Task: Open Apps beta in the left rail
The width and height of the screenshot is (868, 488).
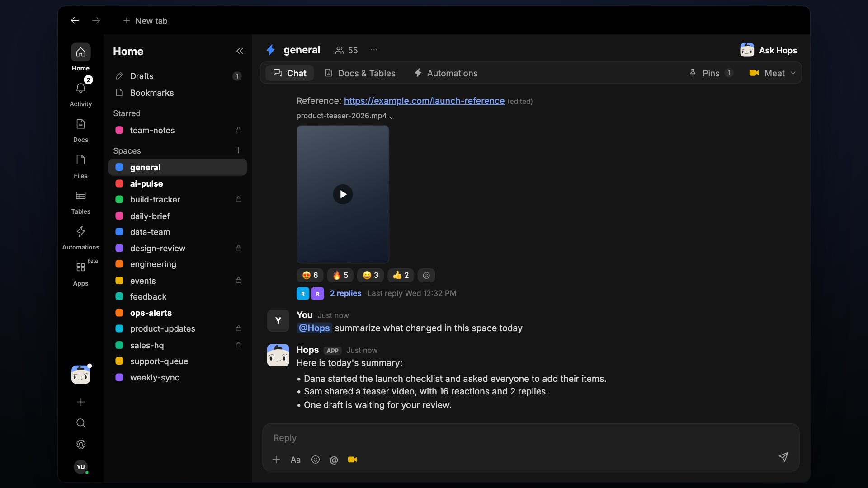Action: [x=80, y=273]
